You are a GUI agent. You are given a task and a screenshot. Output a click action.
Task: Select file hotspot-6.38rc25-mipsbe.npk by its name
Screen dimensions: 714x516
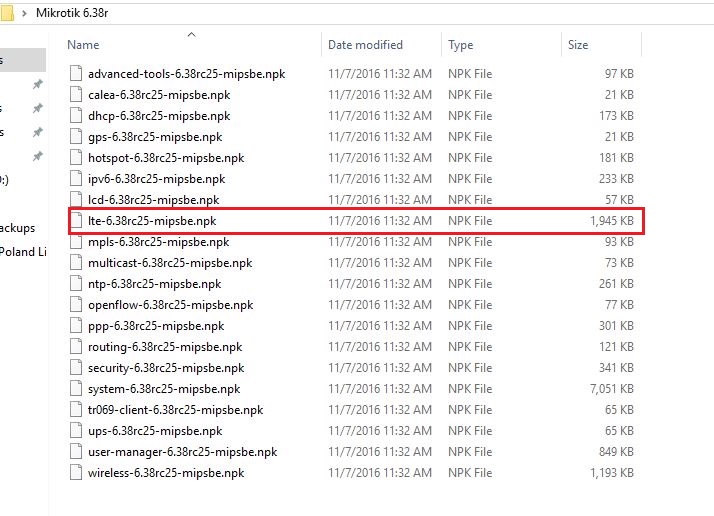coord(166,158)
